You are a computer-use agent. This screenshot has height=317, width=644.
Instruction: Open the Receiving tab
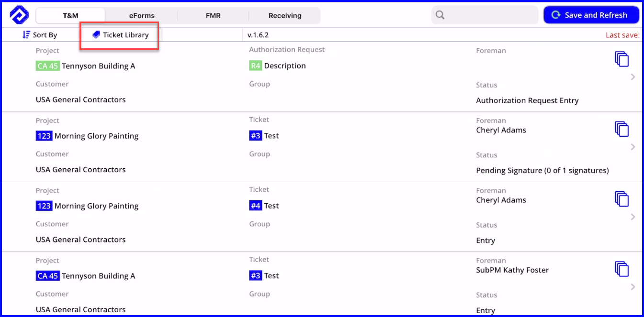pyautogui.click(x=285, y=15)
